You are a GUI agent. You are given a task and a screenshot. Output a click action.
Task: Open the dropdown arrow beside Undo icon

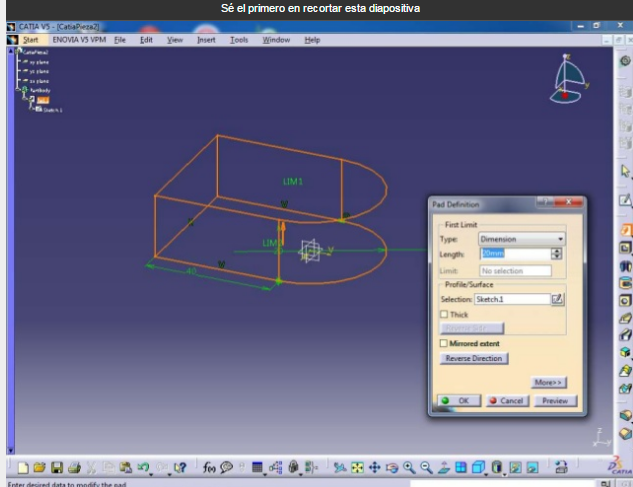click(x=151, y=474)
